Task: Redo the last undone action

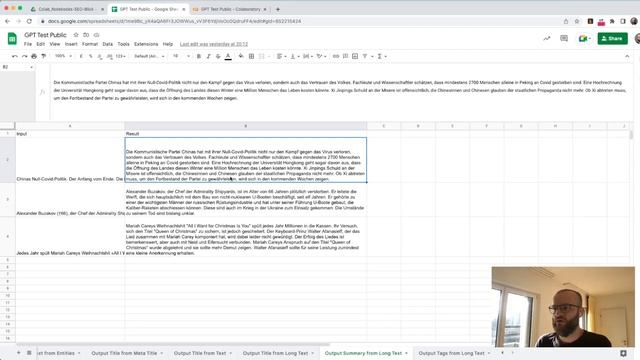Action: pos(24,56)
